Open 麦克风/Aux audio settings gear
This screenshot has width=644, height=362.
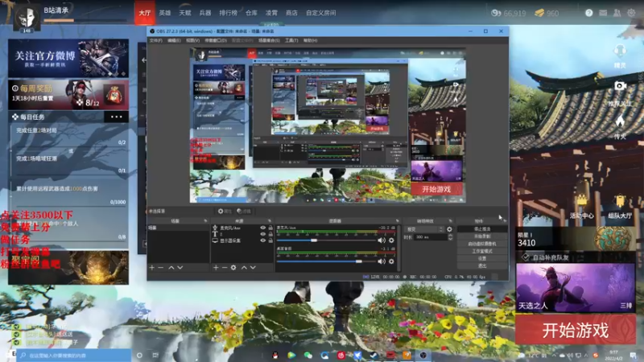coord(391,240)
